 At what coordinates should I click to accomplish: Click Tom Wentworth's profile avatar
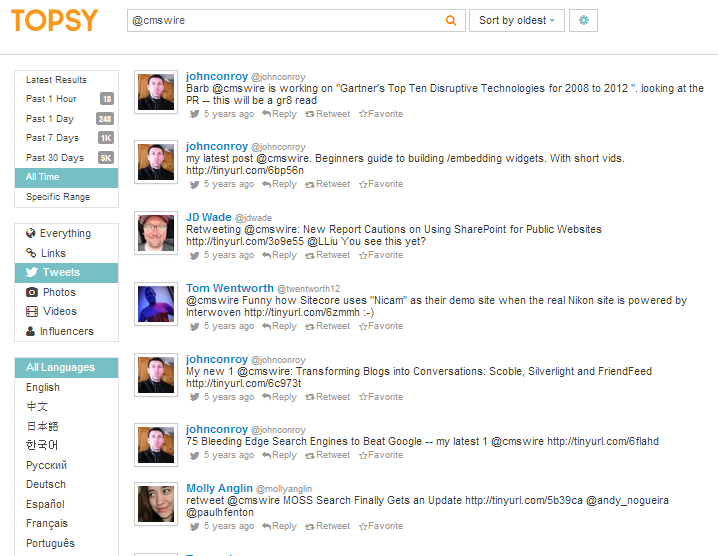(x=156, y=304)
